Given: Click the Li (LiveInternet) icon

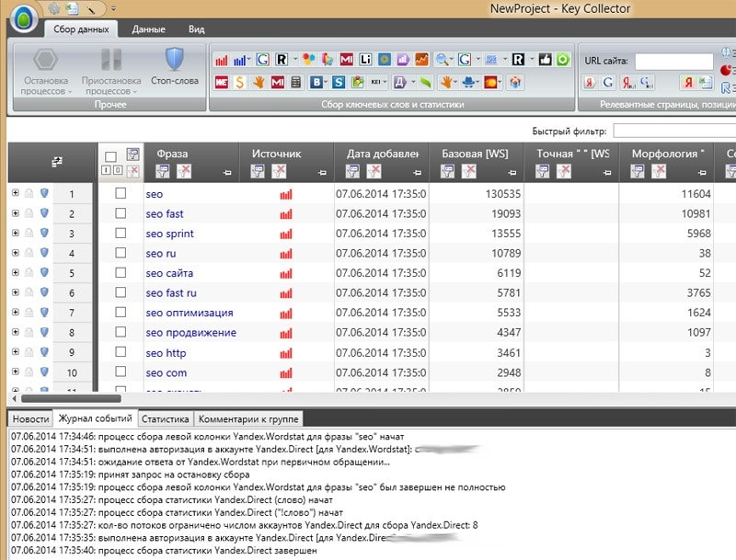Looking at the screenshot, I should (365, 60).
